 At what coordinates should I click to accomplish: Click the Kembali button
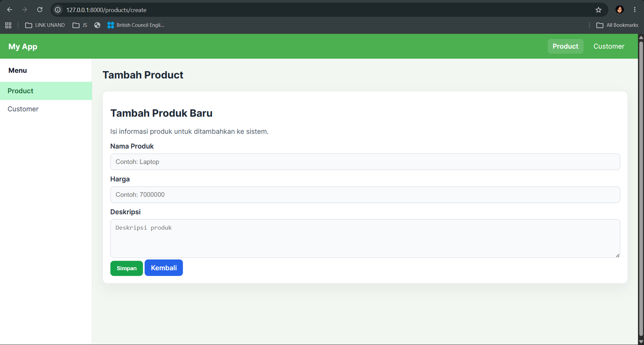point(164,268)
